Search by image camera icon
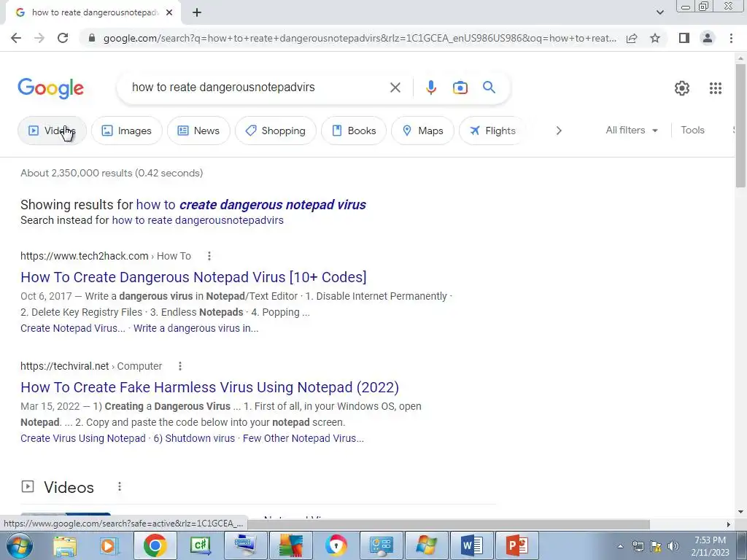Viewport: 747px width, 560px height. click(x=460, y=87)
